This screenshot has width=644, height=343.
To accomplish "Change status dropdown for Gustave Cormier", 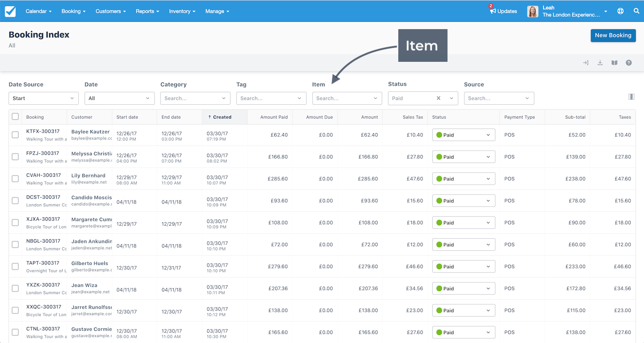I will point(464,332).
